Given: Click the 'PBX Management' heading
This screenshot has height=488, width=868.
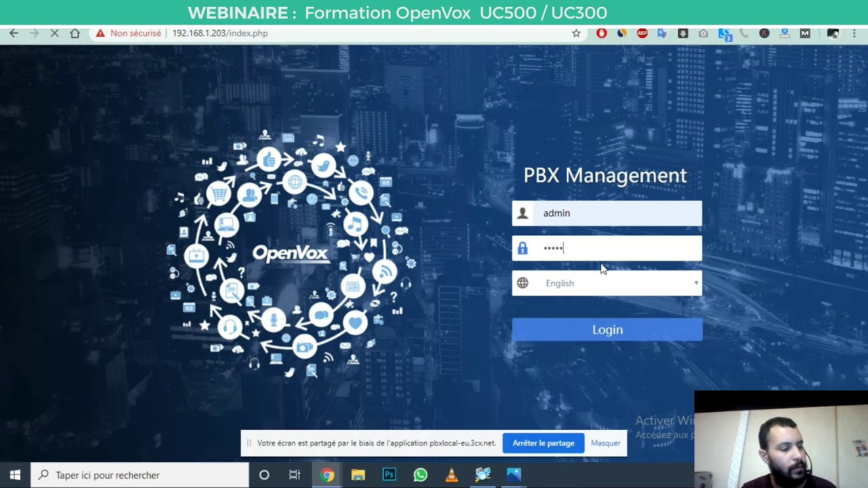Looking at the screenshot, I should click(606, 176).
